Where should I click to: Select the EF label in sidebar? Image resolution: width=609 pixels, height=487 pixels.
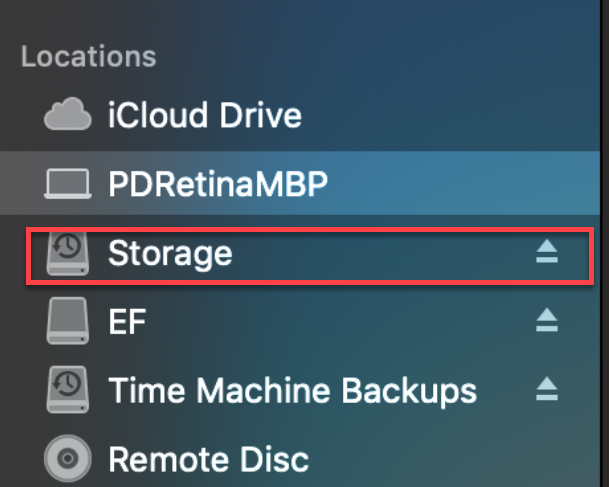coord(127,321)
